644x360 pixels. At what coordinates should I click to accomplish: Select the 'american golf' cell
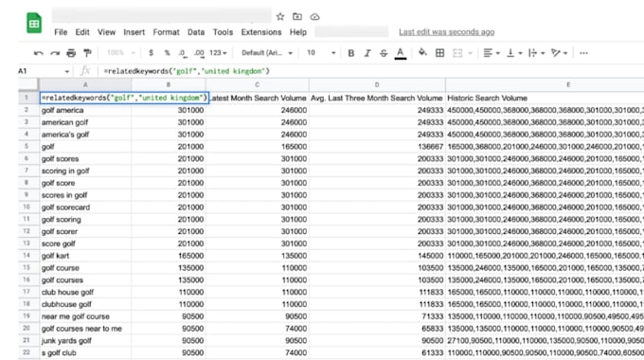tap(85, 122)
